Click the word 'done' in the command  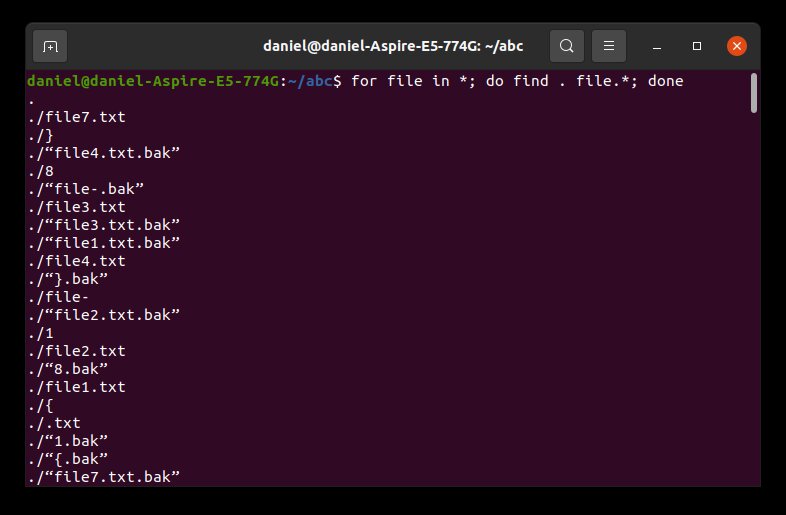665,81
